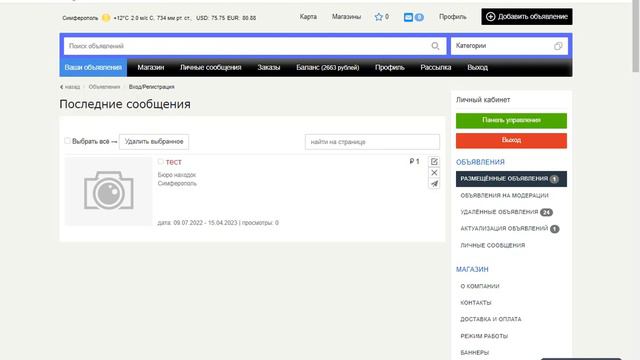The width and height of the screenshot is (640, 360).
Task: Open the Магазины top link
Action: 346,17
